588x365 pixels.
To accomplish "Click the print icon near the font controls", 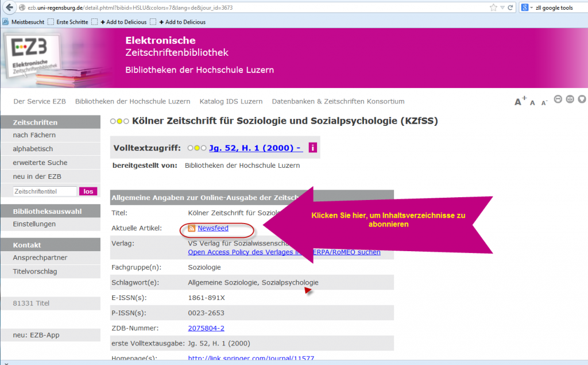I will (x=558, y=99).
